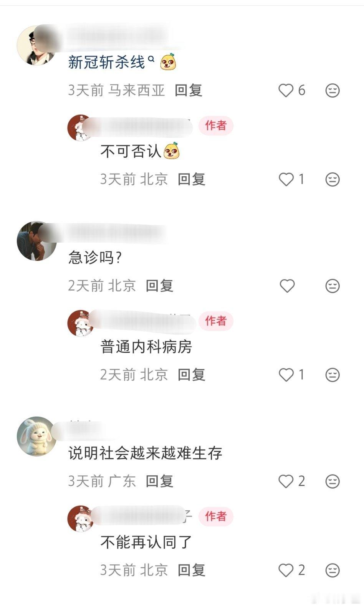This screenshot has width=364, height=607.
Task: Open the bunny avatar commenter's profile
Action: 36,436
